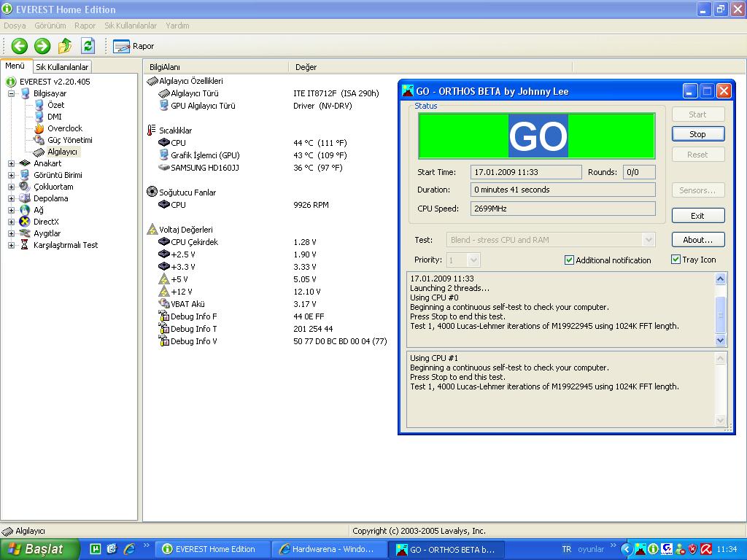Go back with the green left arrow
This screenshot has width=747, height=560.
(20, 46)
